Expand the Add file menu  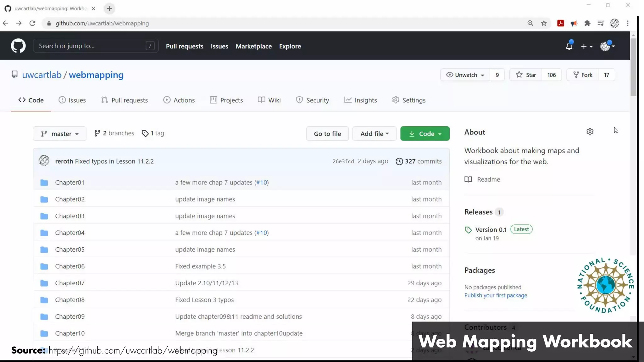374,134
